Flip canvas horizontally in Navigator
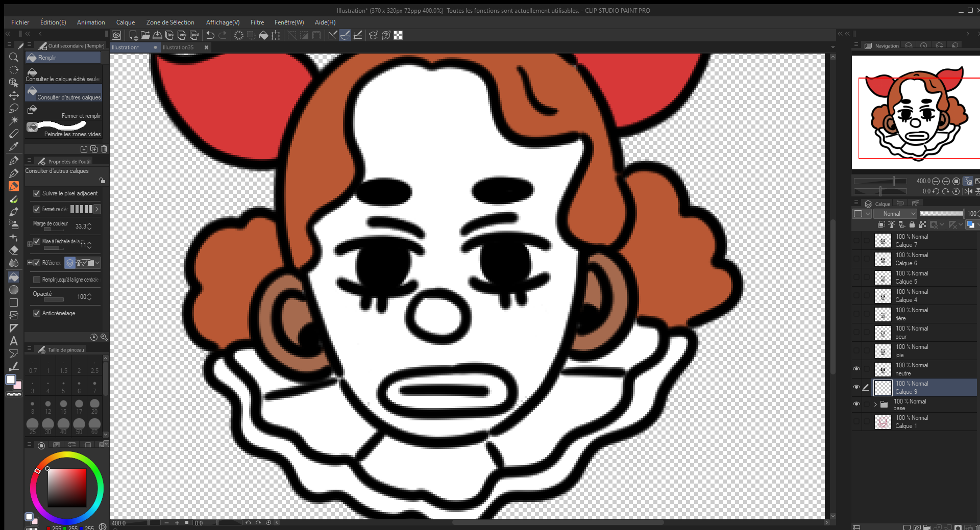 pos(968,191)
